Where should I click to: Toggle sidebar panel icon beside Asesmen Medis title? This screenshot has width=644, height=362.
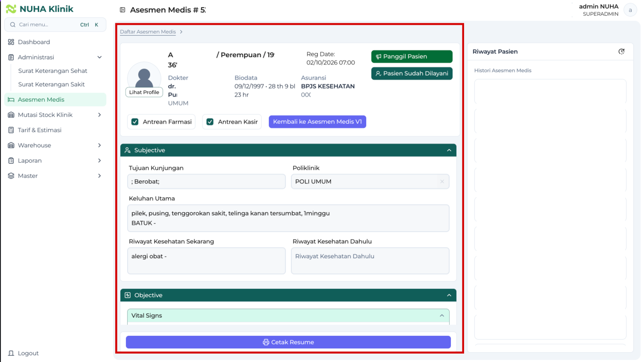point(123,10)
